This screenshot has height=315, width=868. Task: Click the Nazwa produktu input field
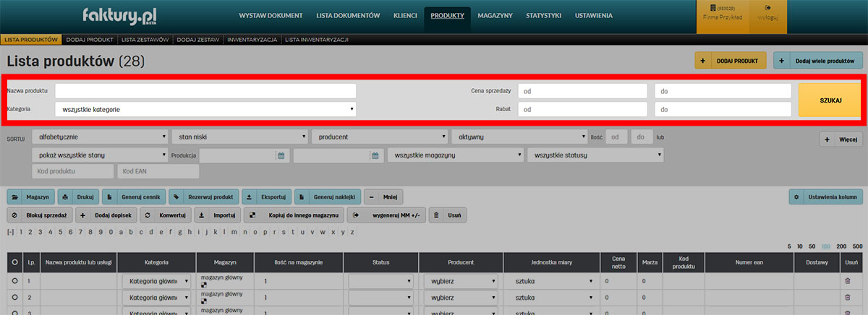(205, 91)
